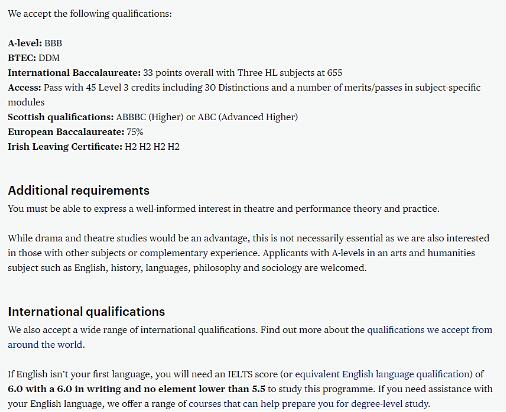Click the Access qualification label
This screenshot has width=506, height=412.
coord(25,87)
